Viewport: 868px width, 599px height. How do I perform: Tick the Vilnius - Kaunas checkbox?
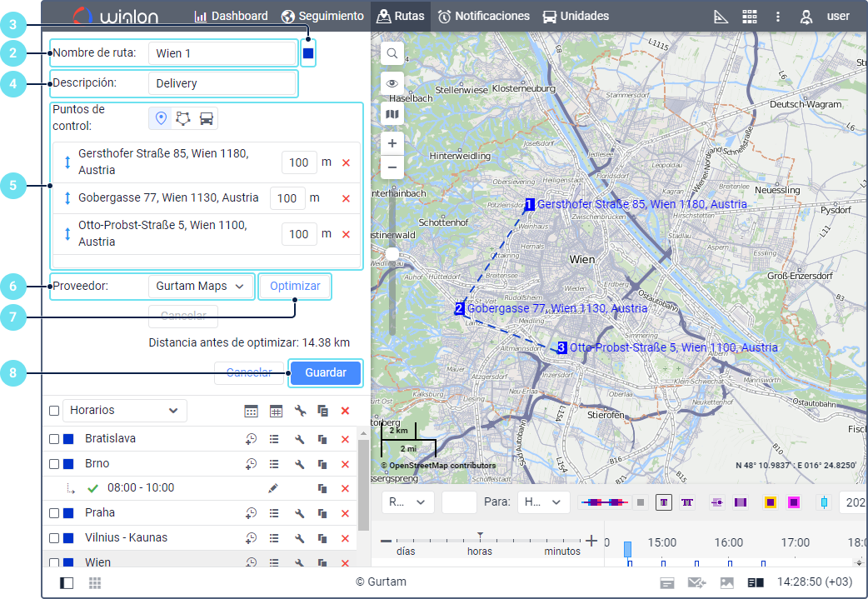click(54, 538)
